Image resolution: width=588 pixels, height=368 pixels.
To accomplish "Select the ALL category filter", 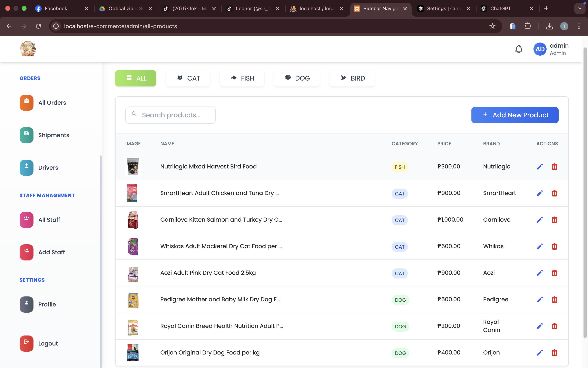I will point(136,78).
